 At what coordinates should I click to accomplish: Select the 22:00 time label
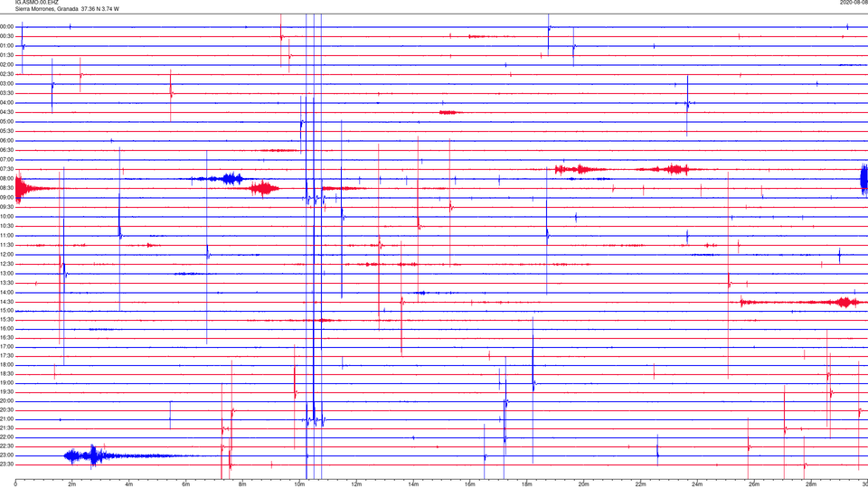point(6,437)
